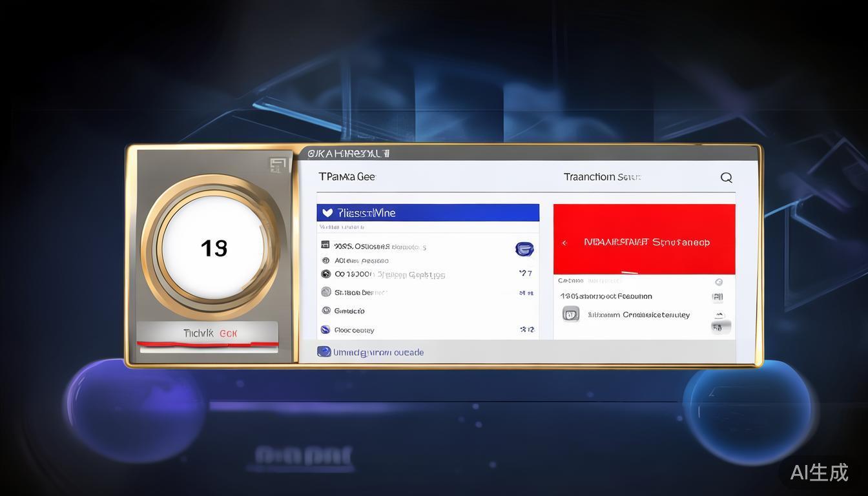The width and height of the screenshot is (868, 496).
Task: Switch to the 'Traanction' tab
Action: pyautogui.click(x=601, y=176)
